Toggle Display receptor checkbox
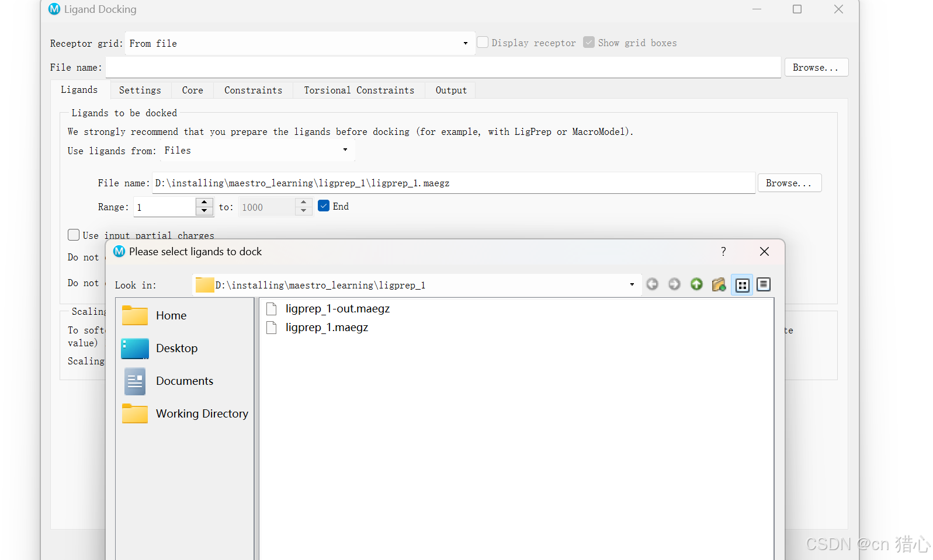Viewport: 933px width, 560px height. (483, 42)
